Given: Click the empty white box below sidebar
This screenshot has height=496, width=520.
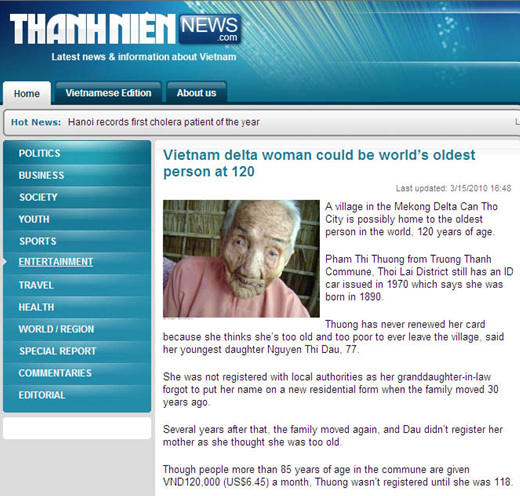Looking at the screenshot, I should point(77,428).
